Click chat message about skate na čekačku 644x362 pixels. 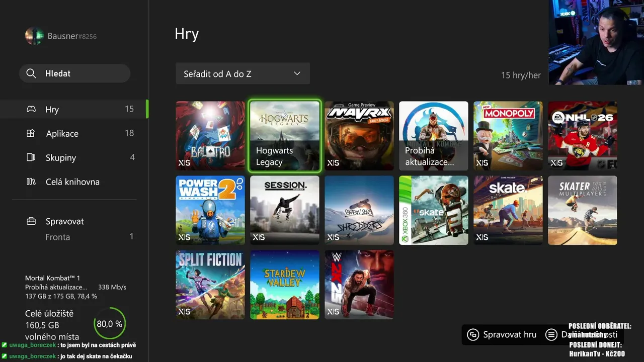[x=68, y=356]
